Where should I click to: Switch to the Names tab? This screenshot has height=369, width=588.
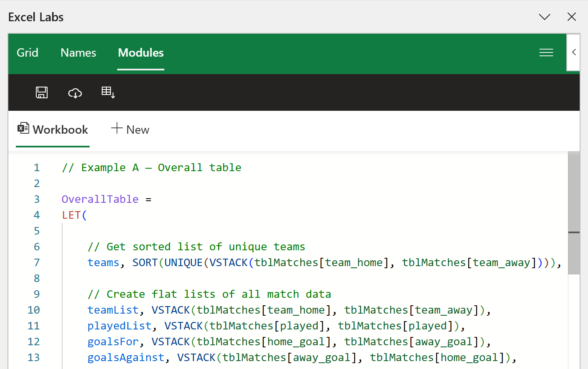[x=78, y=53]
